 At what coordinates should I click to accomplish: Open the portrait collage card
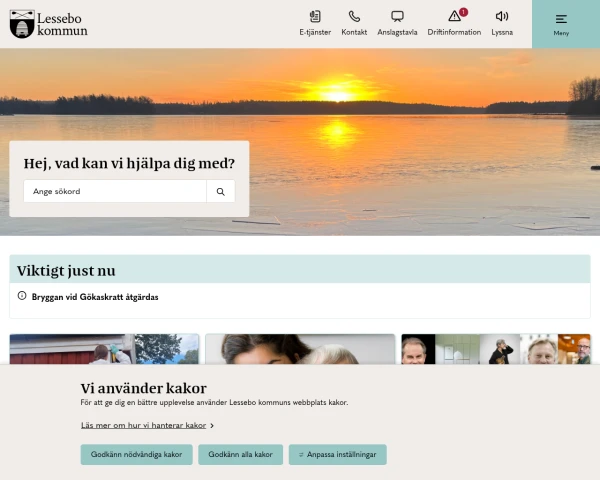[x=496, y=349]
